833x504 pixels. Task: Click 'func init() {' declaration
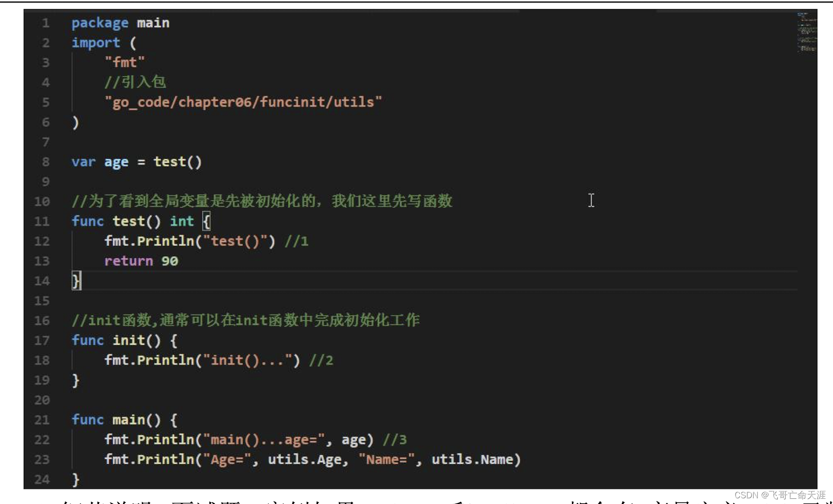(x=124, y=340)
